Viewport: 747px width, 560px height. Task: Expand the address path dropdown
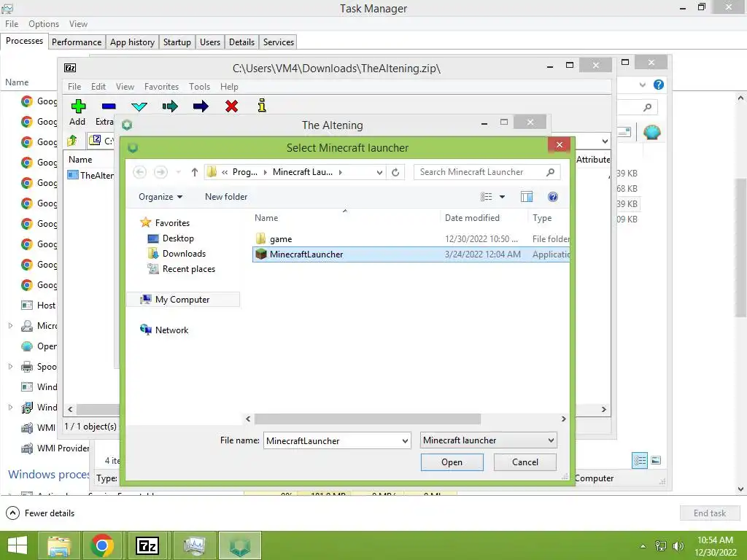[x=379, y=172]
